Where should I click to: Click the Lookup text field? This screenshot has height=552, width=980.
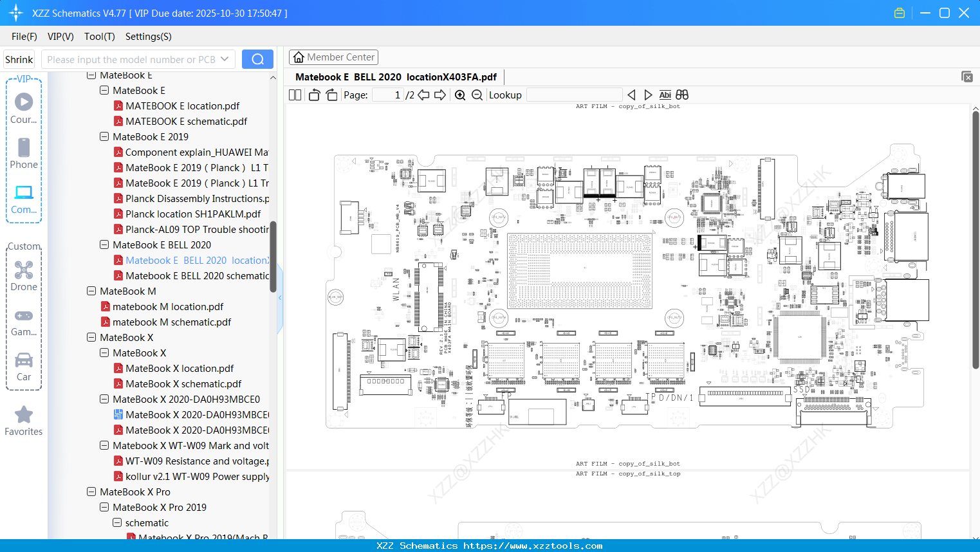574,95
